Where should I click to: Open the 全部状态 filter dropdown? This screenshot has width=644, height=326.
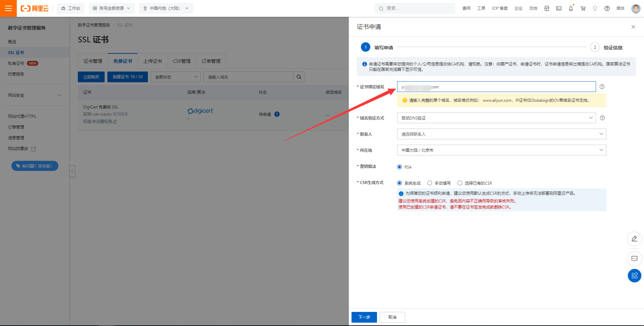176,77
